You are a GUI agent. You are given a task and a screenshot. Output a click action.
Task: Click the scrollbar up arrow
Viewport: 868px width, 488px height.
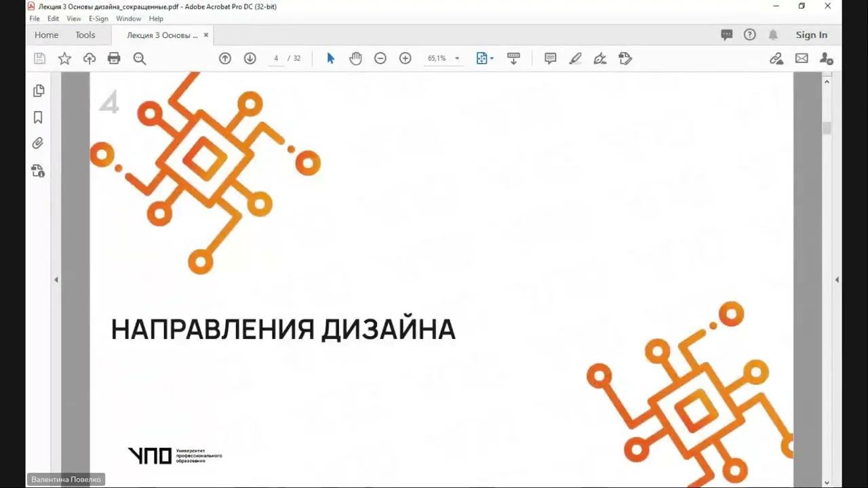click(827, 81)
